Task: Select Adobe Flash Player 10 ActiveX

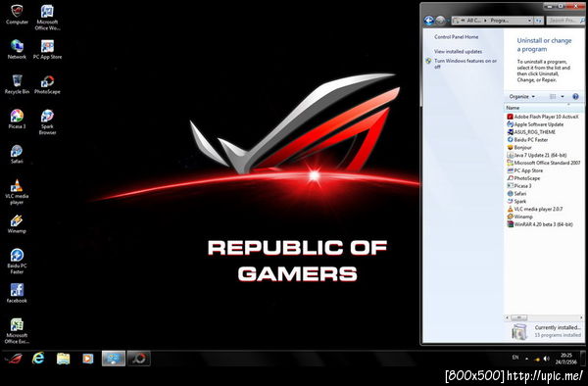Action: click(543, 117)
